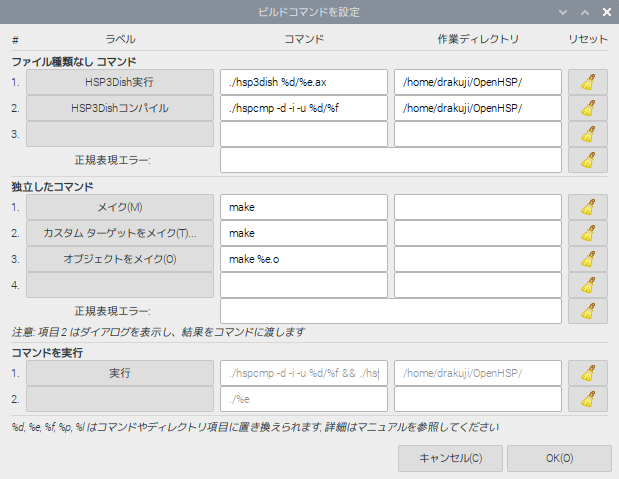Clear the first 正規表現エラー field with broom
This screenshot has width=619, height=479.
[x=588, y=160]
